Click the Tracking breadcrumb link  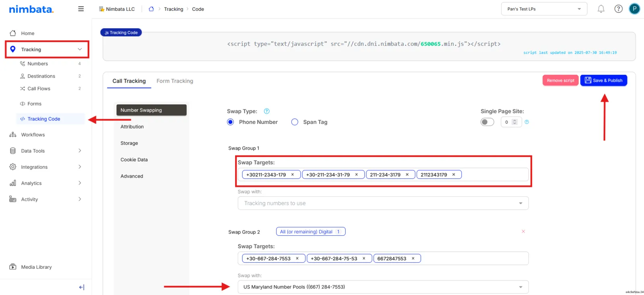click(173, 9)
